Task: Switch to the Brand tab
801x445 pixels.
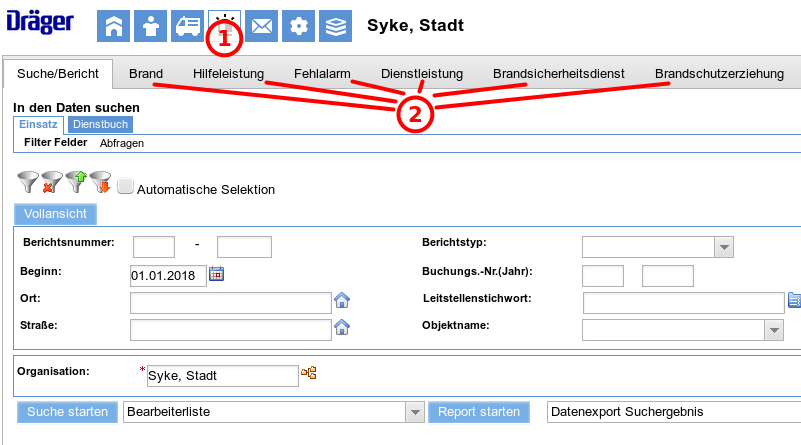Action: click(x=146, y=74)
